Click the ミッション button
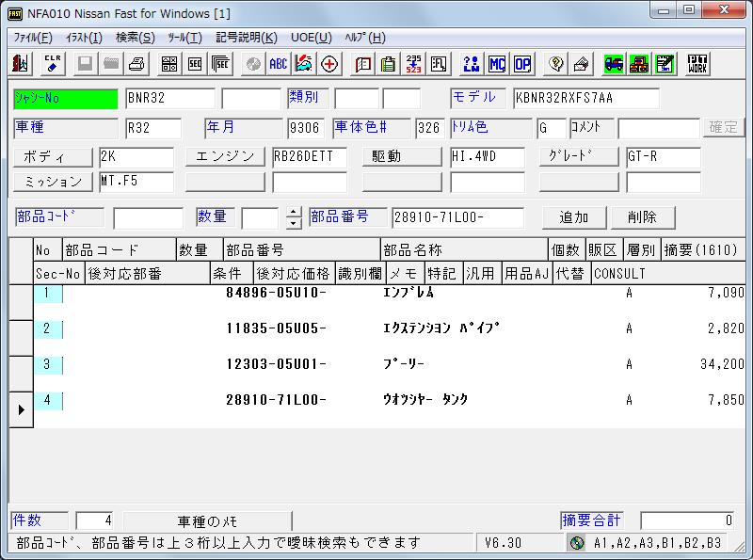Screen dimensions: 753x560 pos(53,182)
